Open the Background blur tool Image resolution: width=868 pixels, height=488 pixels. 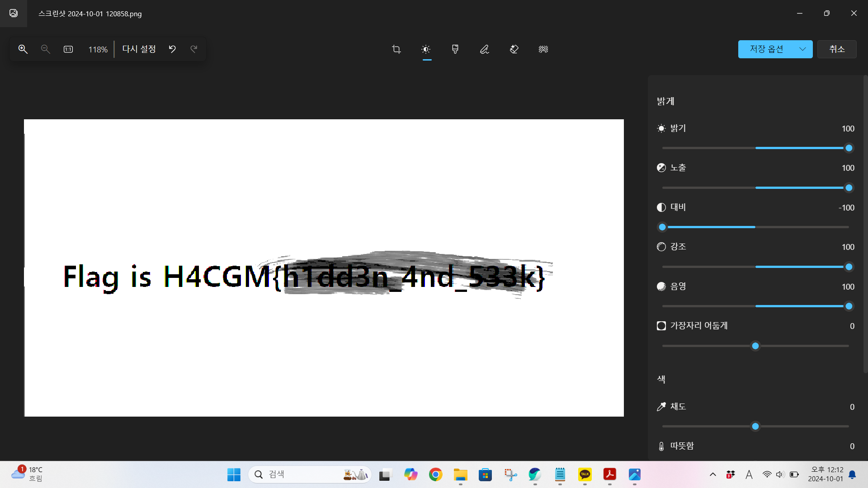pos(543,49)
